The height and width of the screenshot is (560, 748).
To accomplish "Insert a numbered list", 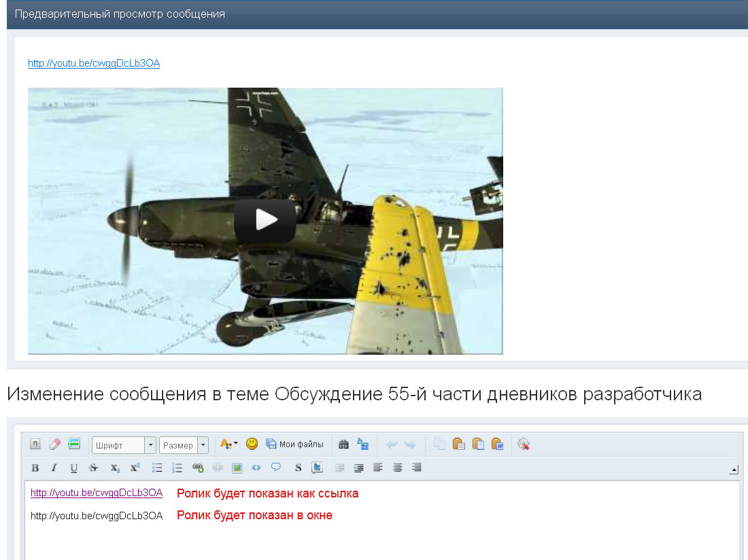I will [177, 468].
